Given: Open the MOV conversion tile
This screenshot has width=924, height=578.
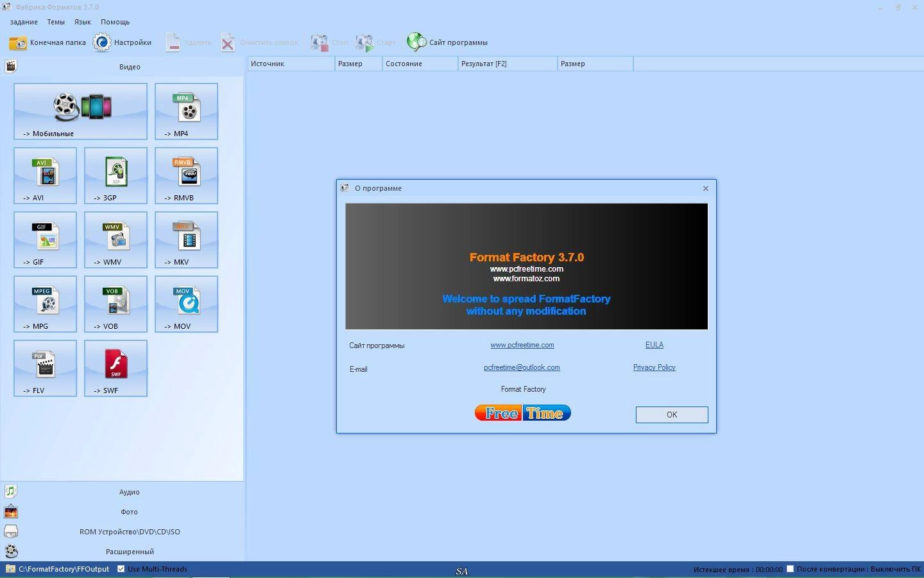Looking at the screenshot, I should pyautogui.click(x=186, y=304).
